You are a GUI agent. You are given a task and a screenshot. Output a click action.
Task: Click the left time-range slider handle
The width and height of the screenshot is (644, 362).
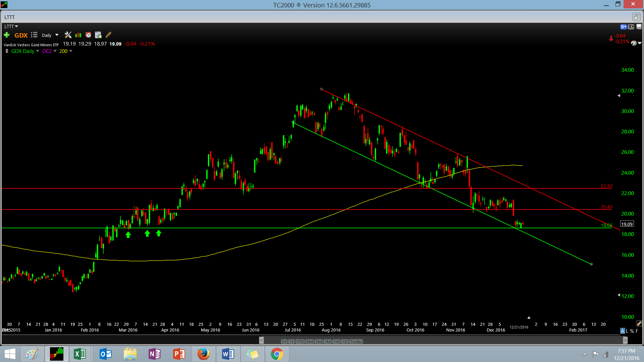click(261, 341)
